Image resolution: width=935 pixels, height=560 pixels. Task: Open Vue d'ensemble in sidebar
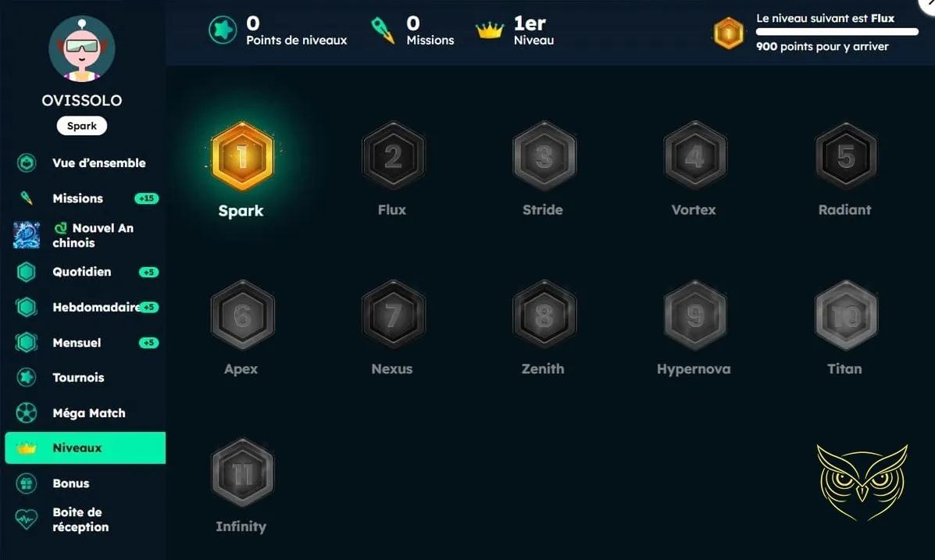coord(85,162)
